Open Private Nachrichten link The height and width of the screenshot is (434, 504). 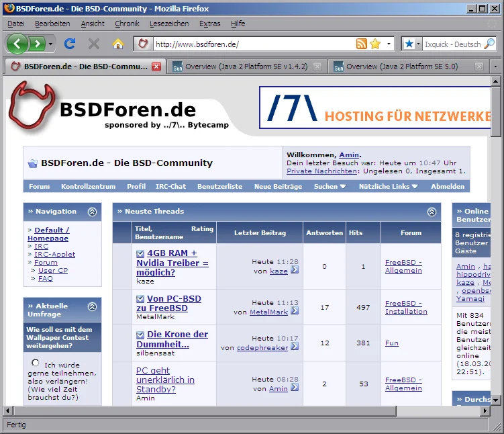321,171
